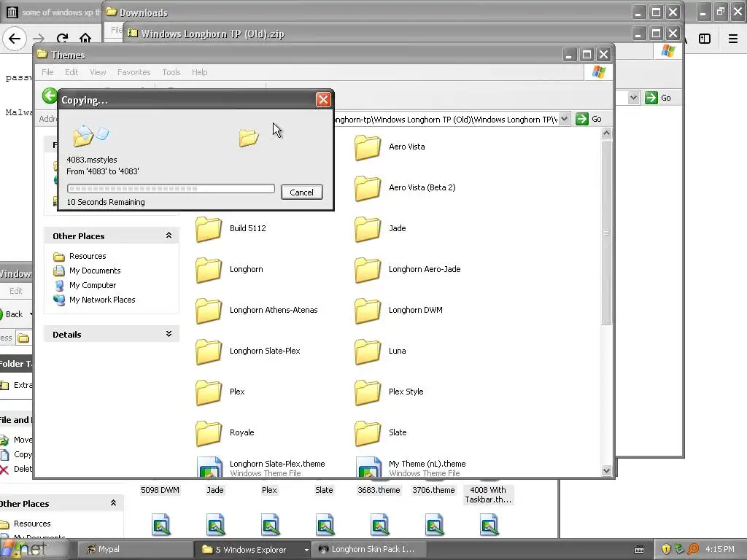Open the Plex Style folder
Screen dimensions: 747x560
click(390, 392)
